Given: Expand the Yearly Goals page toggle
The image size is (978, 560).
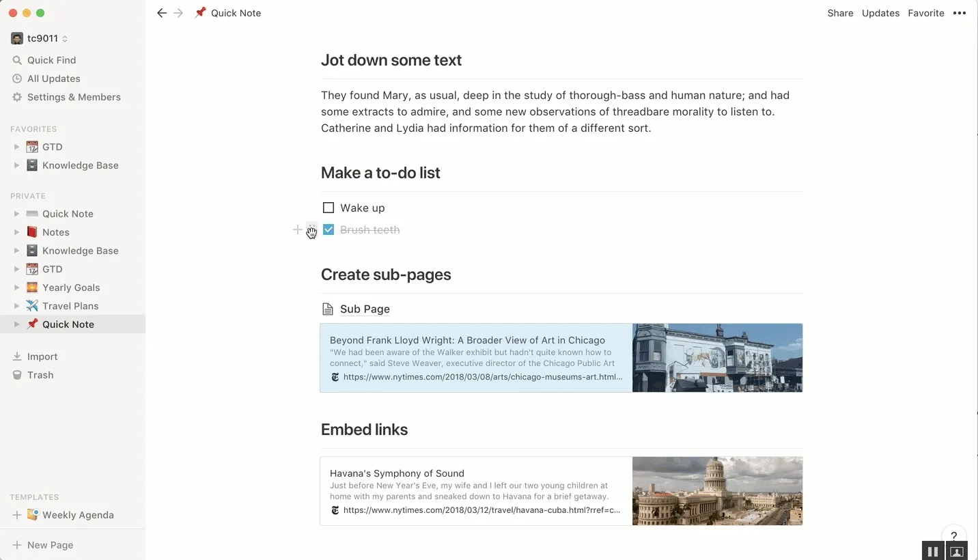Looking at the screenshot, I should [x=17, y=288].
